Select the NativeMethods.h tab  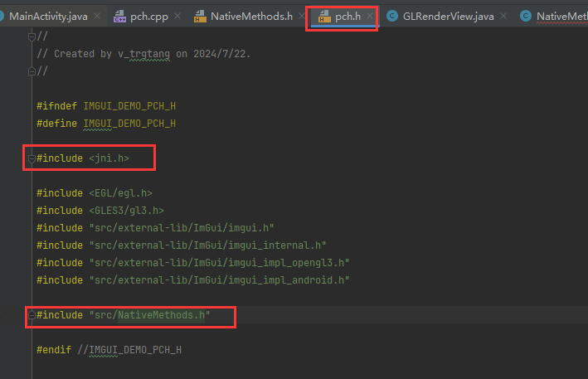tap(250, 17)
